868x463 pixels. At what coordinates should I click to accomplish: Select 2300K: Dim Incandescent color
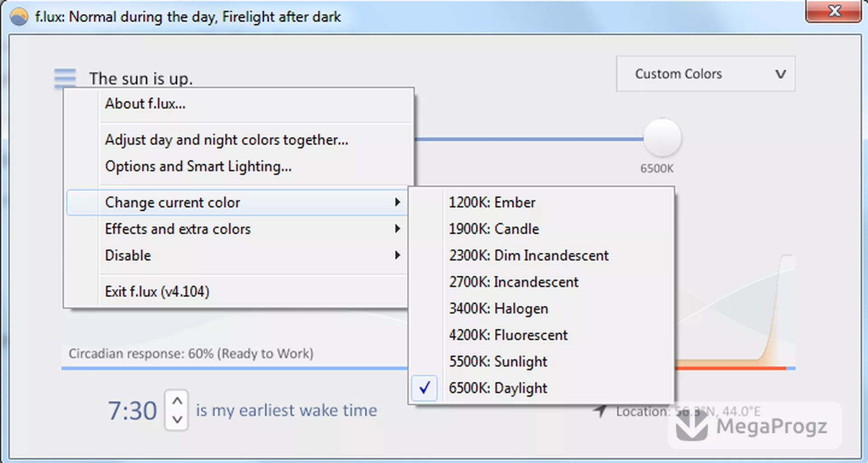[x=542, y=255]
